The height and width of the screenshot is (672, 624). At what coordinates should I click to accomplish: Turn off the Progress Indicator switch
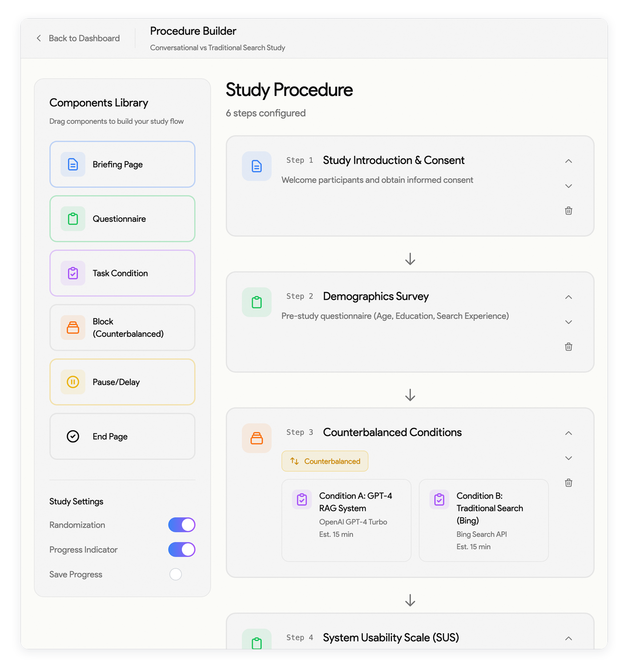click(x=181, y=550)
